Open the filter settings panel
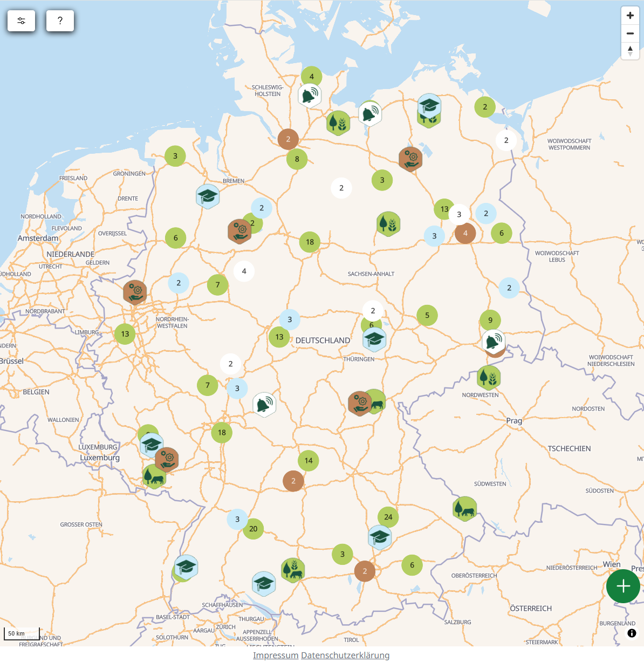 [x=21, y=21]
